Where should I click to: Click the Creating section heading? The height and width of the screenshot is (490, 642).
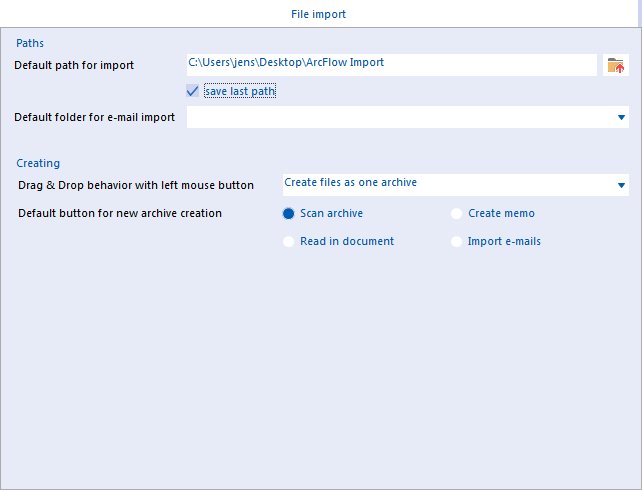click(x=38, y=163)
